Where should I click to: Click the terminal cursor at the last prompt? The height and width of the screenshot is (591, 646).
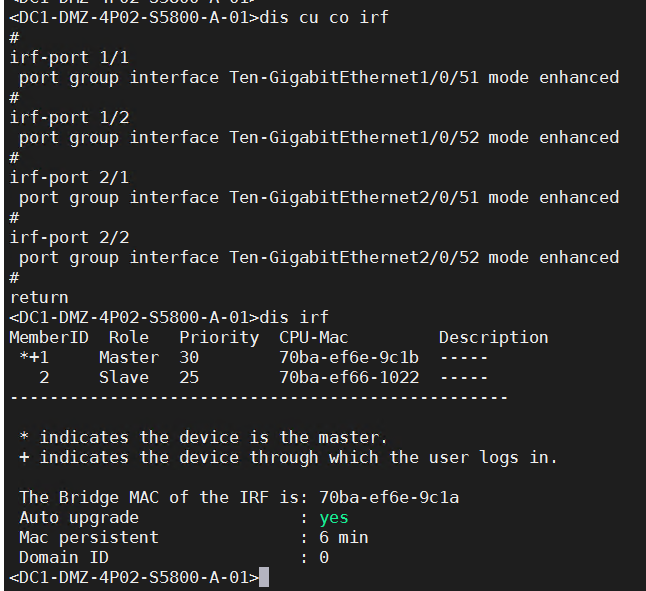264,578
